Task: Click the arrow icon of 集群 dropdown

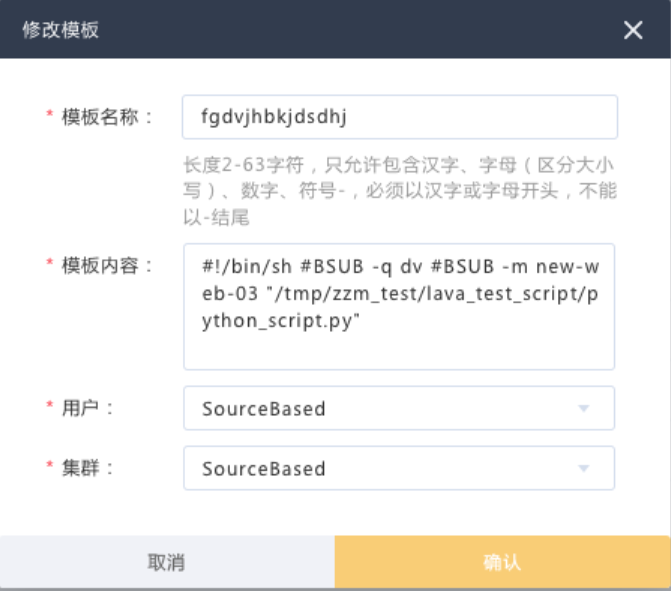Action: click(583, 468)
